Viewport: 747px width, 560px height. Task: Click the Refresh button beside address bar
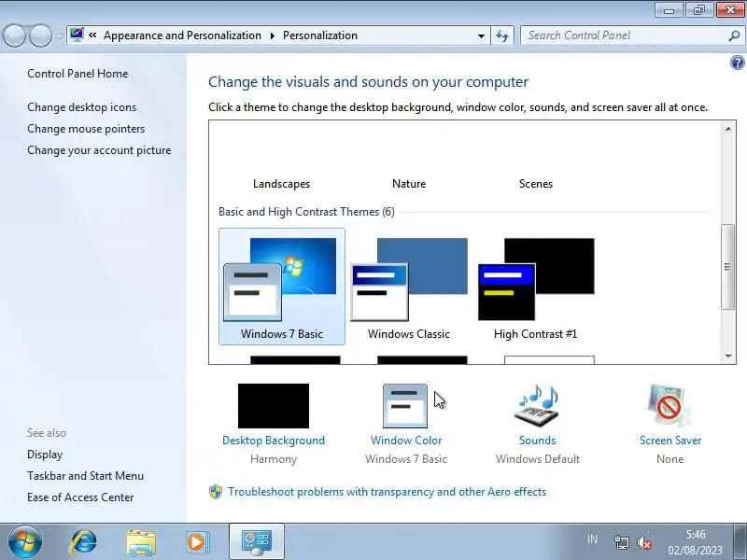click(x=502, y=35)
